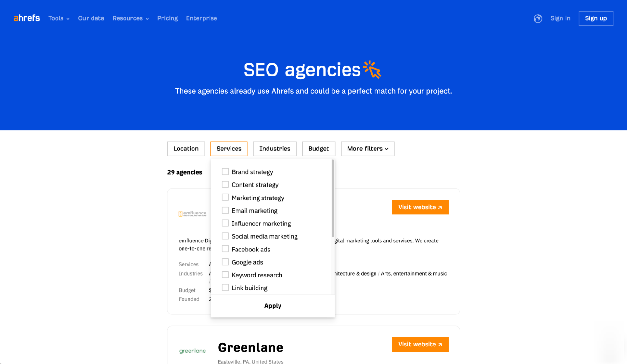Expand the More filters dropdown
The height and width of the screenshot is (364, 627).
pyautogui.click(x=367, y=148)
